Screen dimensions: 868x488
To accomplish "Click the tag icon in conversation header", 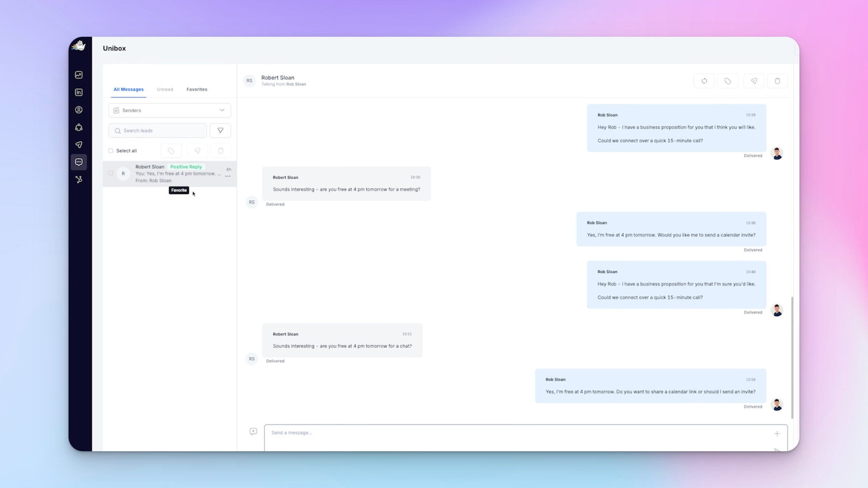I will [728, 81].
